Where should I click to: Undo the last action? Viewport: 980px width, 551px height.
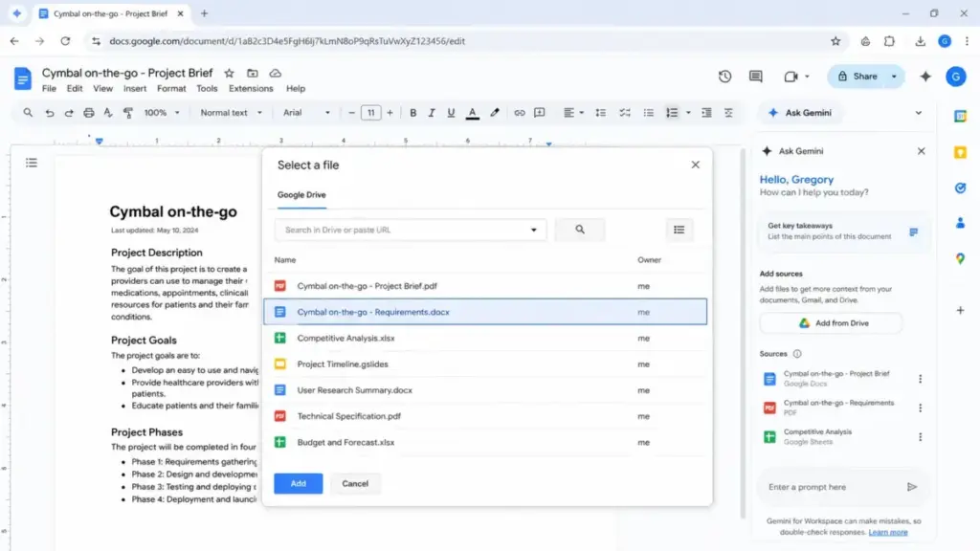coord(50,113)
